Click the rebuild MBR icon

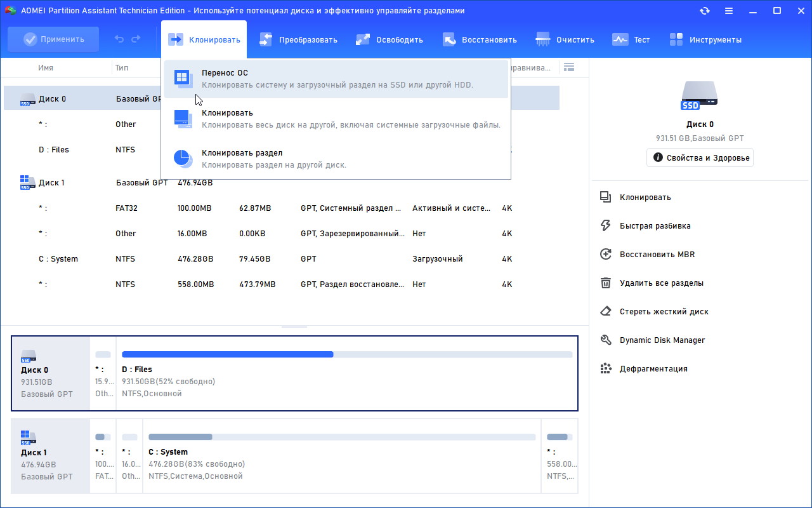[606, 255]
